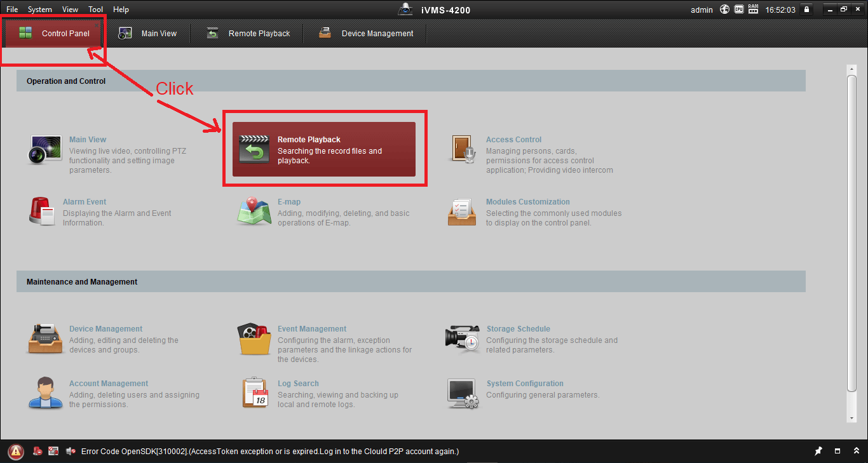Click System Configuration monitor icon

click(462, 394)
